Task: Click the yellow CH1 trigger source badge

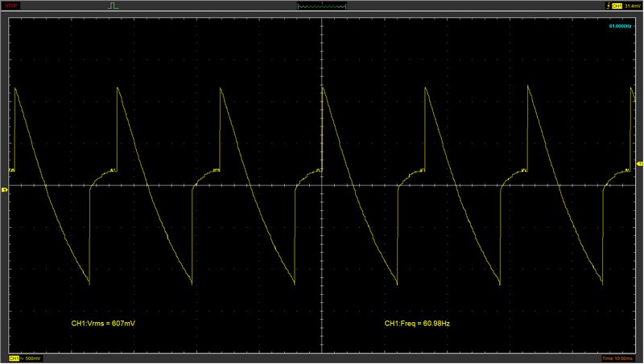Action: click(x=617, y=6)
